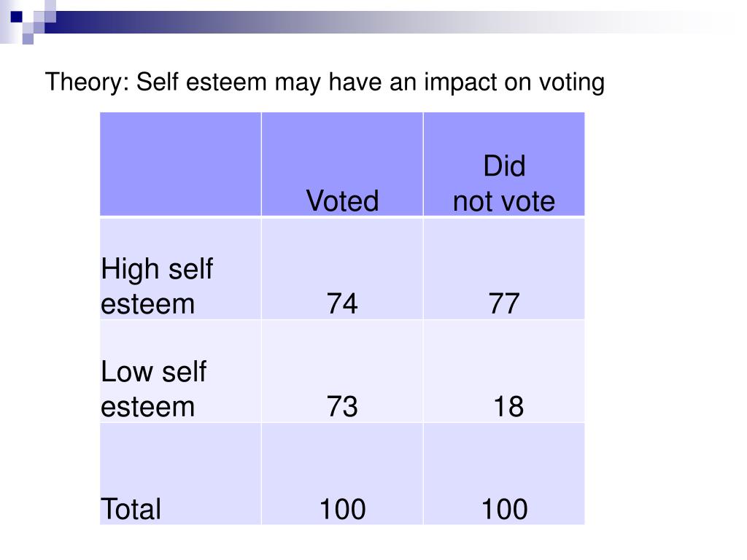Image resolution: width=747 pixels, height=560 pixels.
Task: Click the dark blue square decoration icon
Action: [x=16, y=17]
